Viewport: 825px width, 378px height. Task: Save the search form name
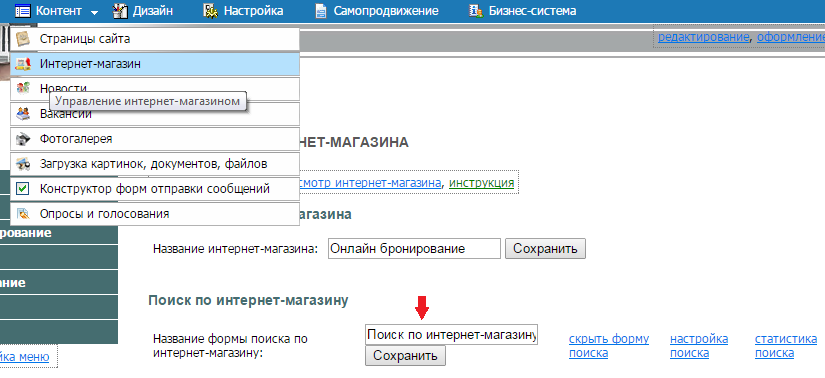pos(405,355)
